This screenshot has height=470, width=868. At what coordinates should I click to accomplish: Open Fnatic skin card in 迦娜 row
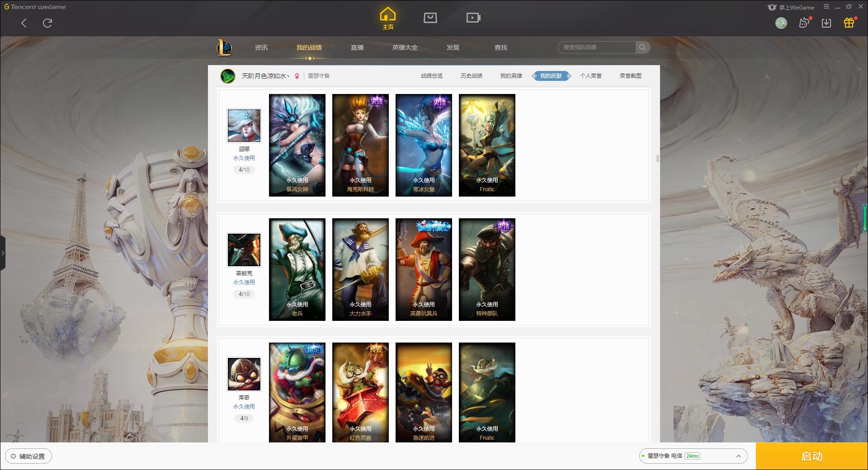point(487,145)
